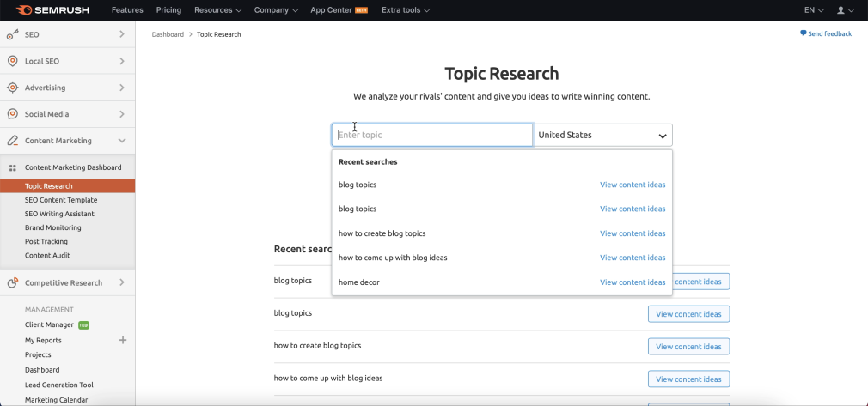
Task: Open Dashboard under Management in sidebar
Action: (x=42, y=369)
